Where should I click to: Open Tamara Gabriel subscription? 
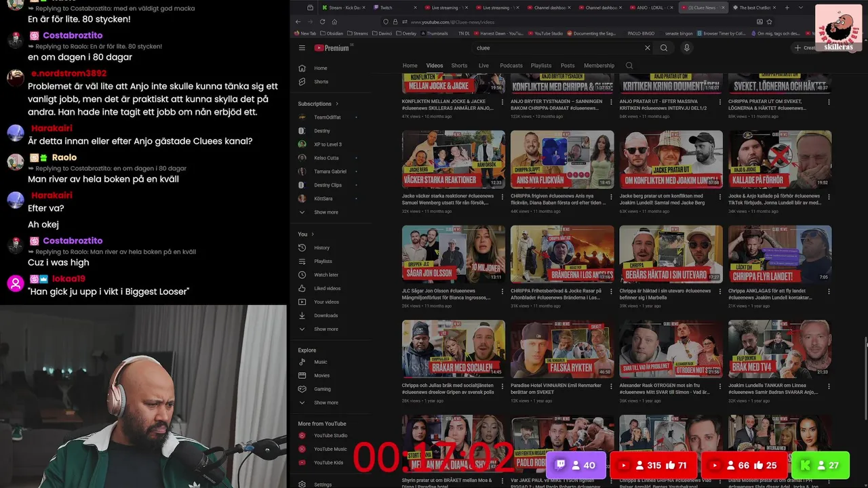tap(330, 171)
